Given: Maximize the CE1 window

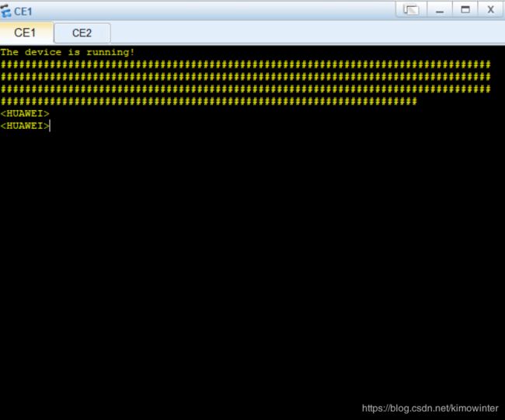Looking at the screenshot, I should tap(465, 9).
